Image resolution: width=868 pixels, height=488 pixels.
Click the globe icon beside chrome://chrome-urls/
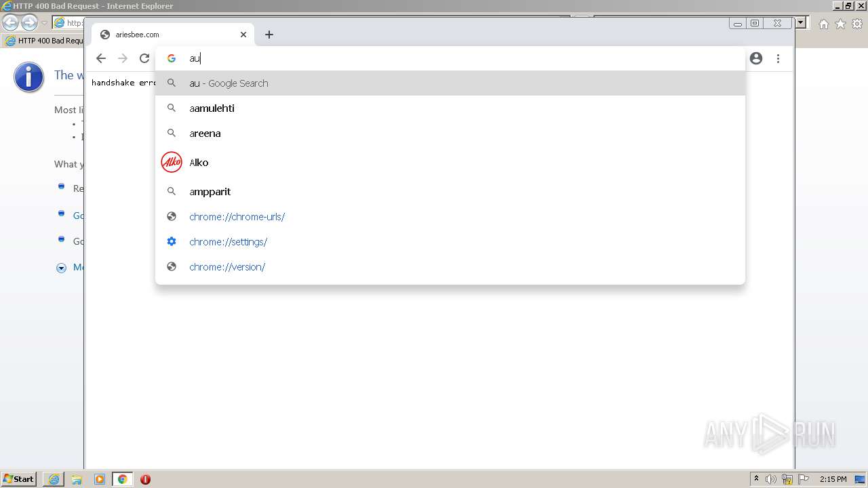click(x=172, y=217)
